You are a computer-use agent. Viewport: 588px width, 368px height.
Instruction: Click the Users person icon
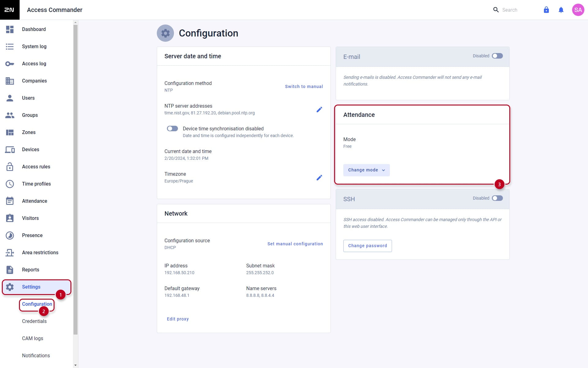pyautogui.click(x=10, y=98)
